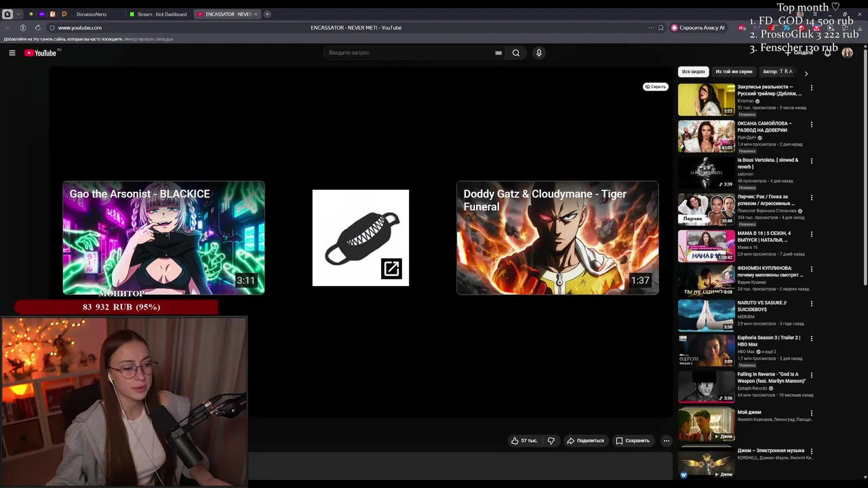Open the yellow speech-bubble pinned tab
868x488 pixels.
[x=64, y=14]
